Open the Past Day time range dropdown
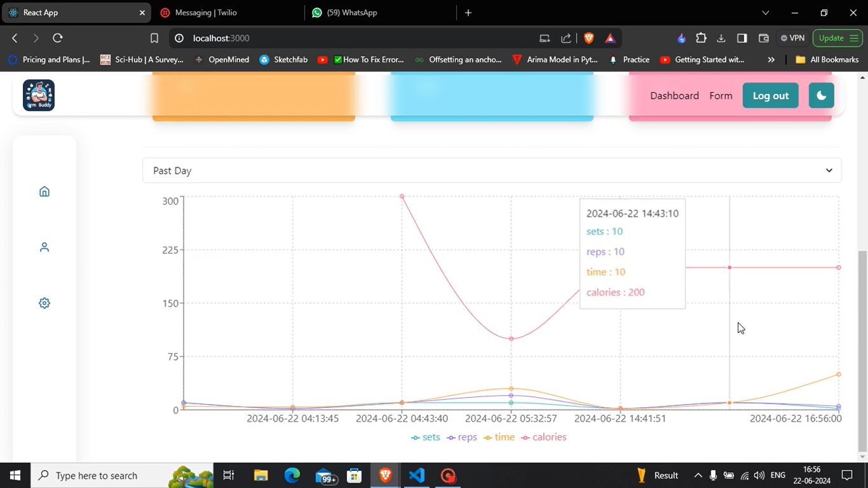 [x=492, y=170]
